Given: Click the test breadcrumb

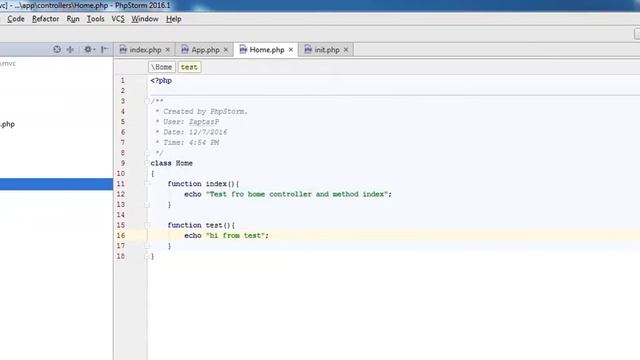Looking at the screenshot, I should [189, 67].
